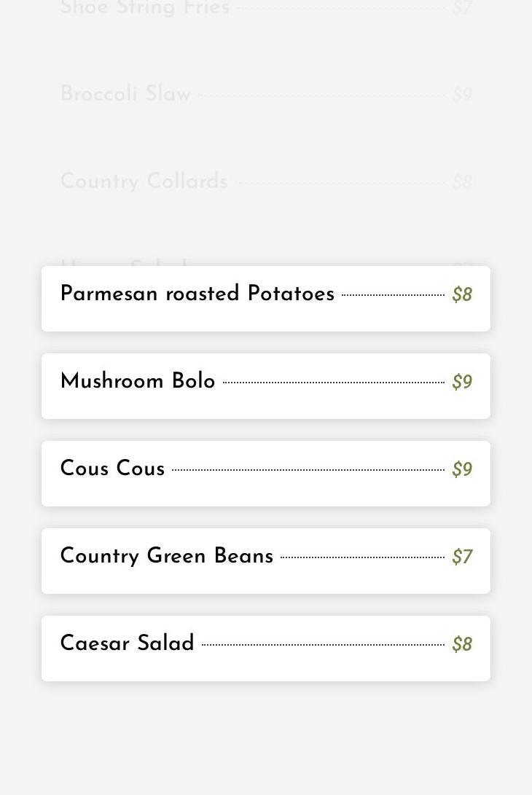Viewport: 532px width, 795px height.
Task: Click the $8 price for Country Collards
Action: point(462,182)
